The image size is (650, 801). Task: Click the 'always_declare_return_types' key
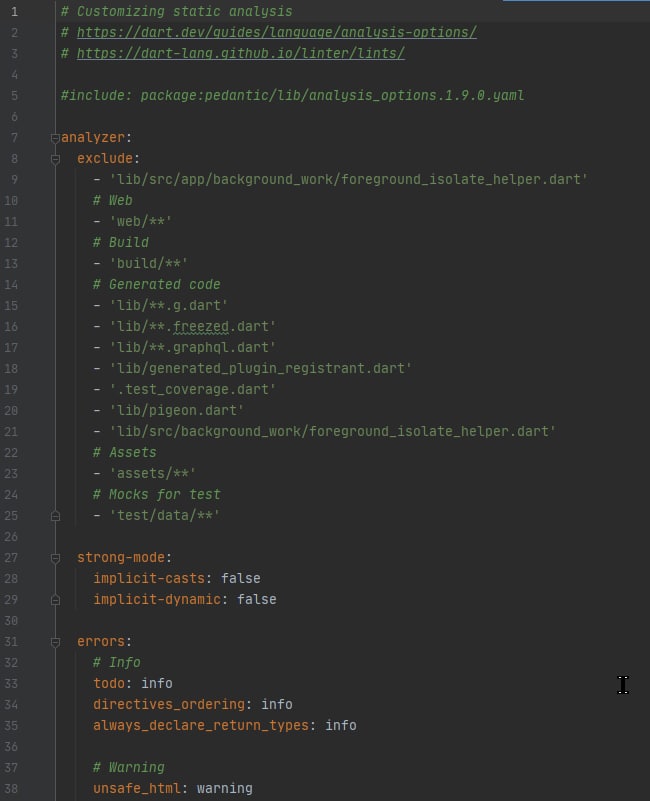tap(201, 725)
